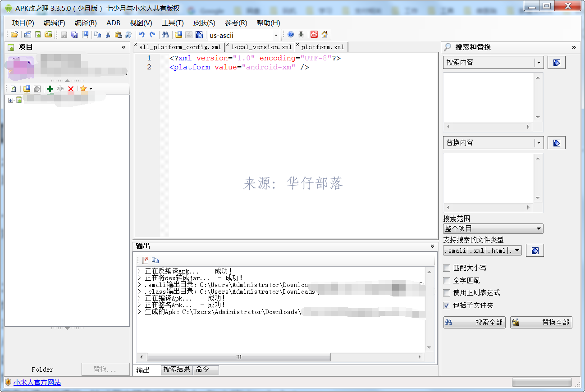This screenshot has width=585, height=392.
Task: Click the save all toolbar icon
Action: click(74, 35)
